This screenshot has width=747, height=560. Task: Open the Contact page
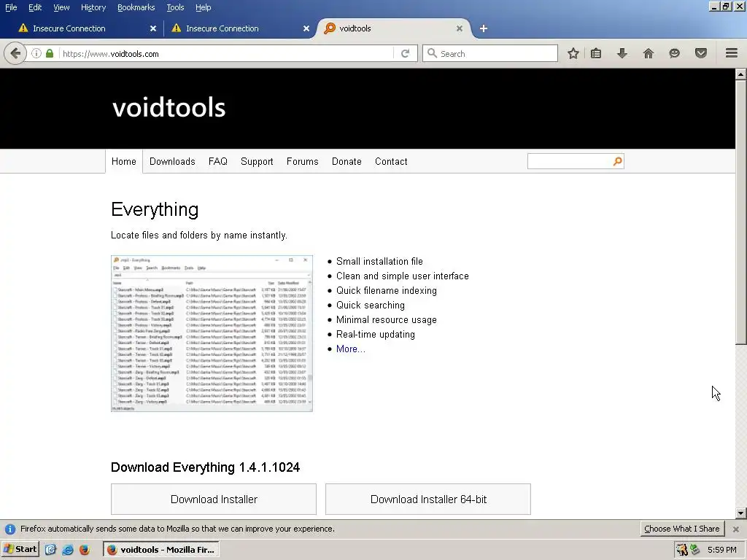[391, 161]
